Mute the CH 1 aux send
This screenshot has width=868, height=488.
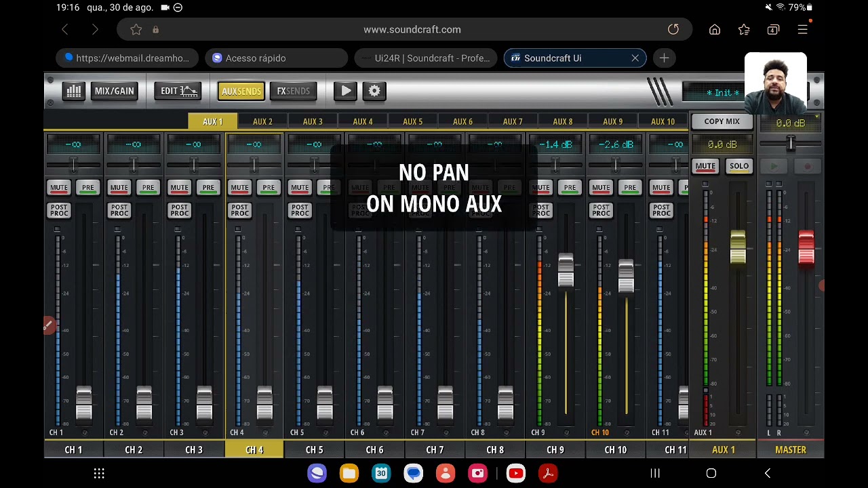(x=59, y=188)
